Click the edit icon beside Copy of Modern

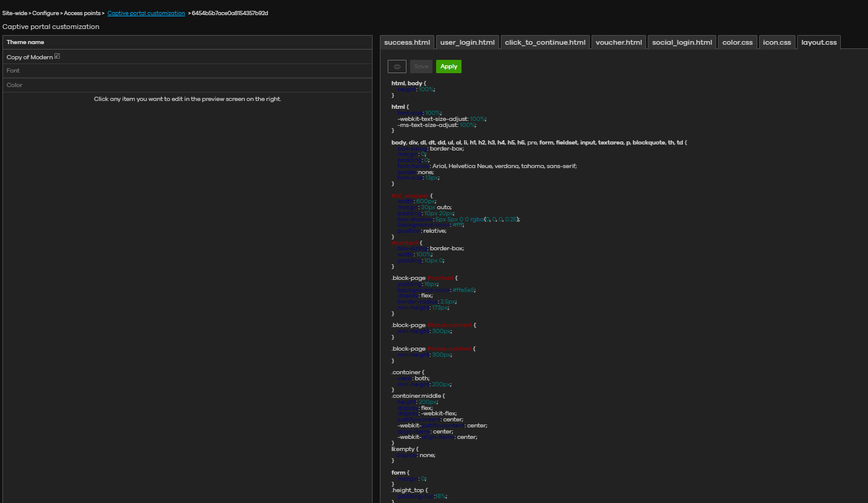57,56
